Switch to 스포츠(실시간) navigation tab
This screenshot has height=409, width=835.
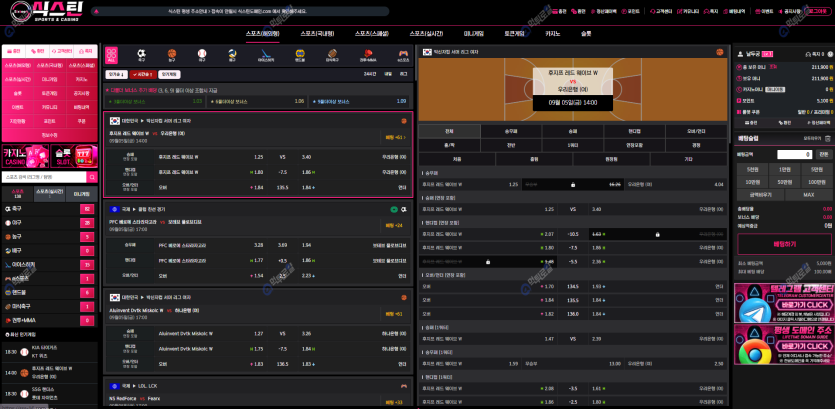tap(428, 33)
